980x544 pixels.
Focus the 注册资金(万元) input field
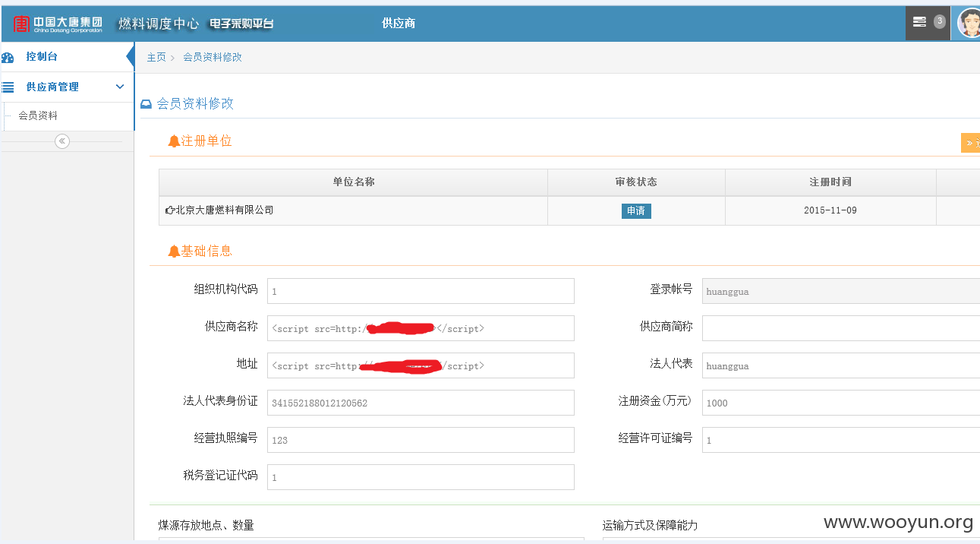[x=841, y=403]
